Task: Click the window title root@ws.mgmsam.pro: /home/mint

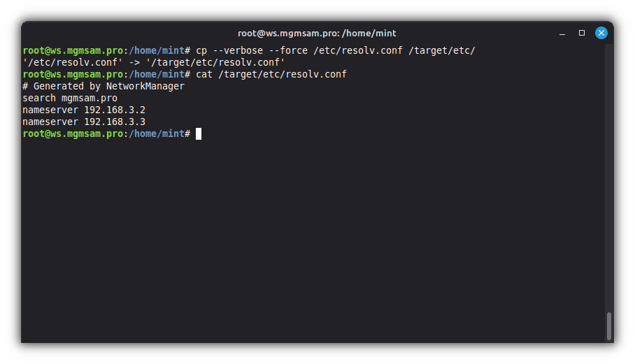Action: [317, 33]
